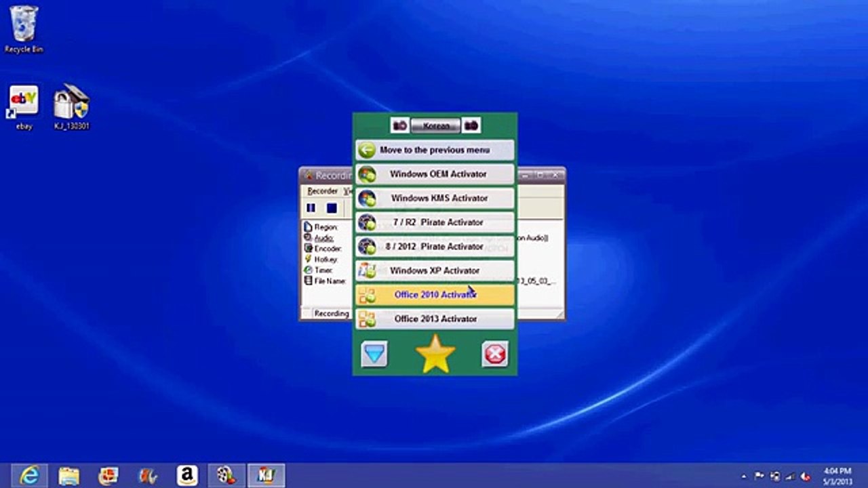Click the taskbar clock showing 4:04 PM

point(836,476)
